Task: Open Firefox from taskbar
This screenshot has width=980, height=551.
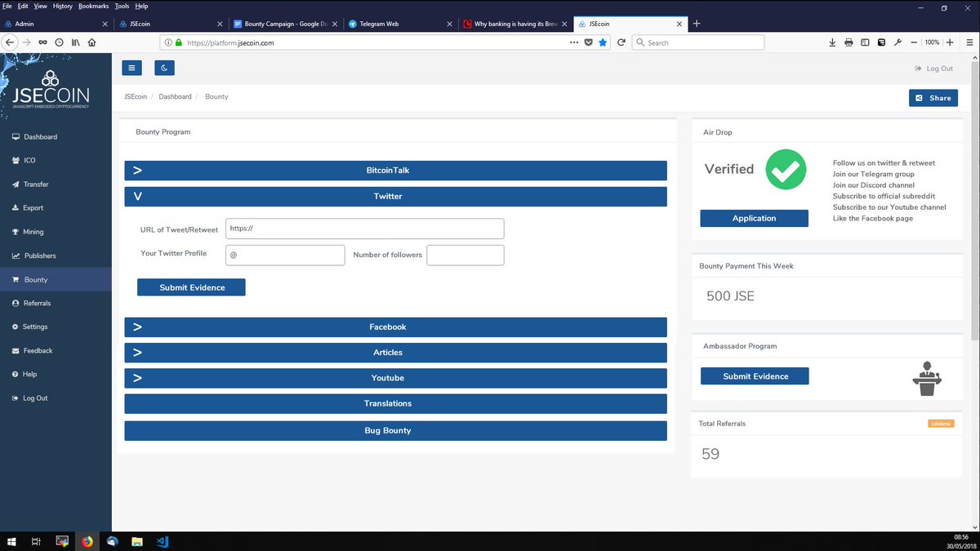Action: point(87,540)
